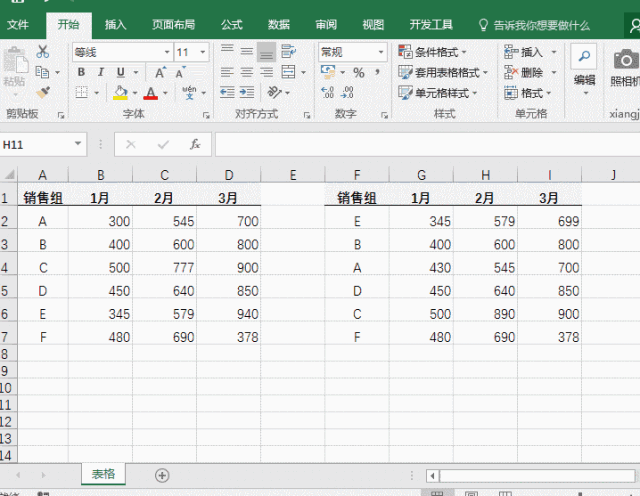Click horizontal scrollbar left arrow

pos(433,476)
